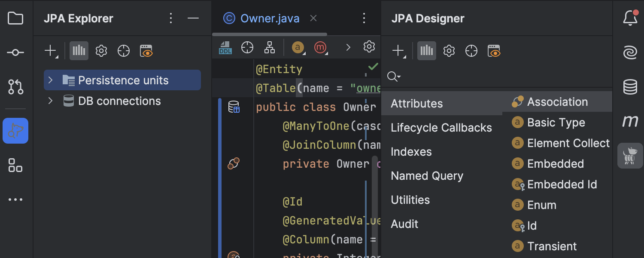Generate DDL from editor toolbar

(225, 47)
